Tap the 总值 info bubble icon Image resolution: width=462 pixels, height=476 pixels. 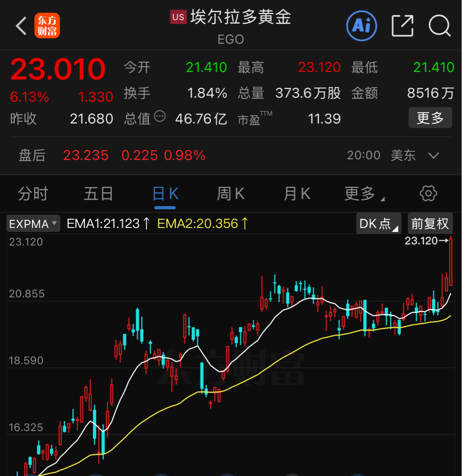tap(160, 116)
